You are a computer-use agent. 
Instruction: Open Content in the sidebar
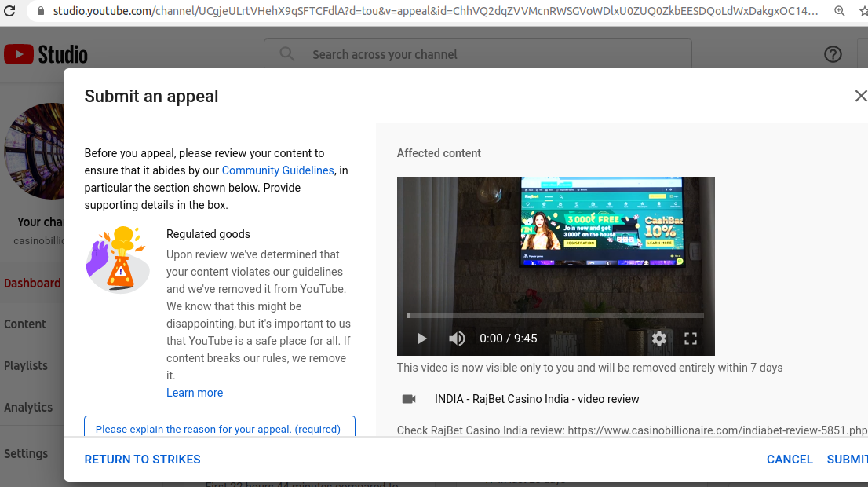[25, 324]
